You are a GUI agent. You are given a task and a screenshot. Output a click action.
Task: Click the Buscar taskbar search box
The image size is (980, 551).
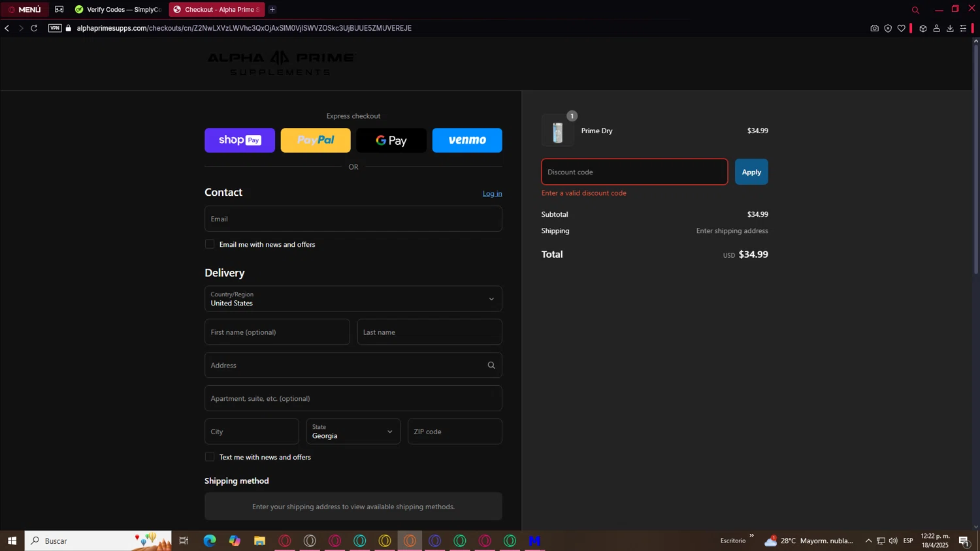click(x=98, y=541)
